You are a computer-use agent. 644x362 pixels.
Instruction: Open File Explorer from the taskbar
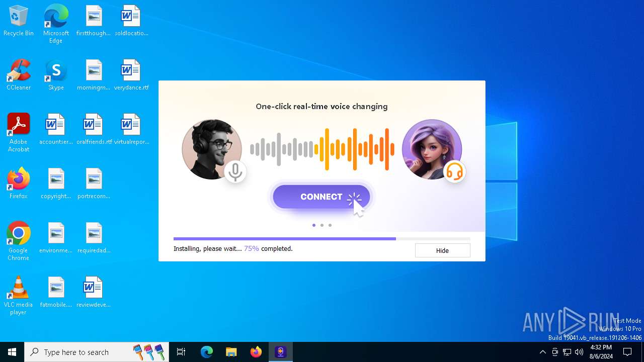[x=231, y=352]
